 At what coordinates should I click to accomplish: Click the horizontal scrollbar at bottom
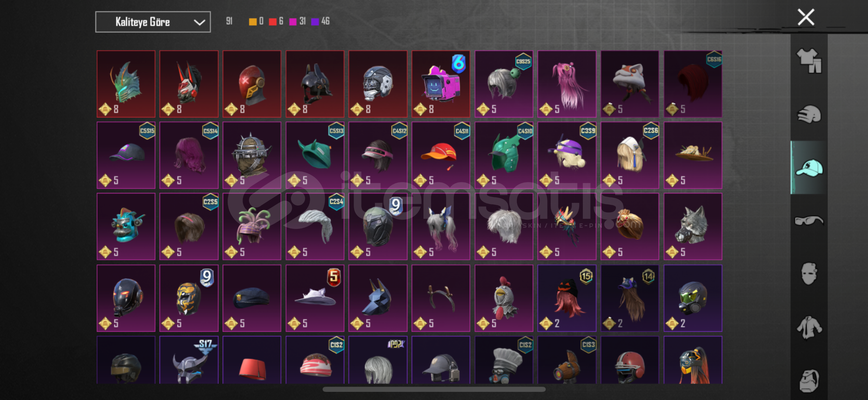(x=434, y=389)
